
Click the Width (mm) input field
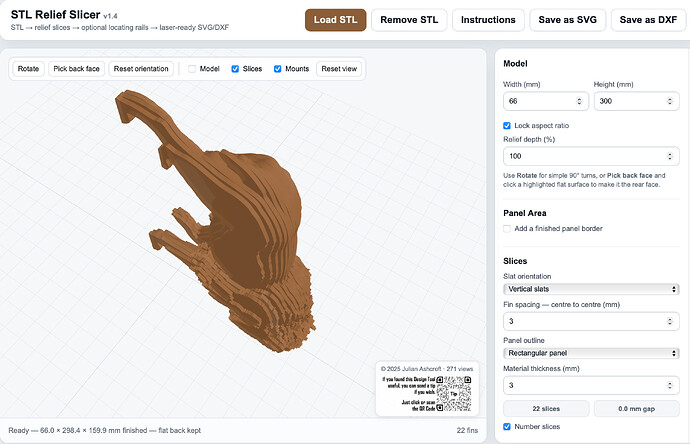point(546,101)
